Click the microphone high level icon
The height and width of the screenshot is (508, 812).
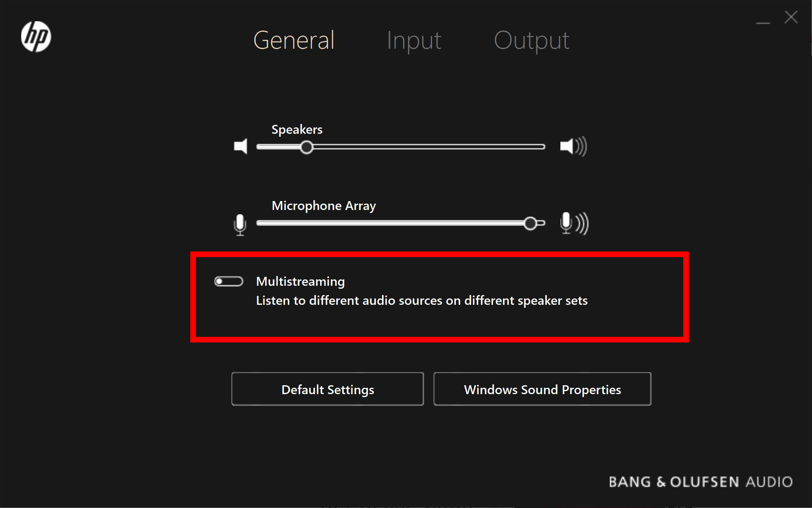click(x=574, y=223)
